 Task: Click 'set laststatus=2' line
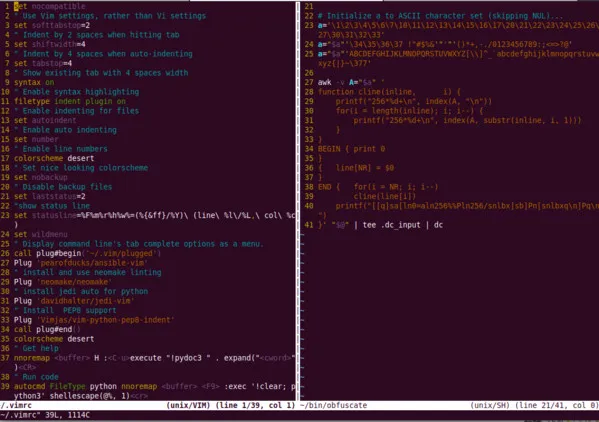point(50,196)
